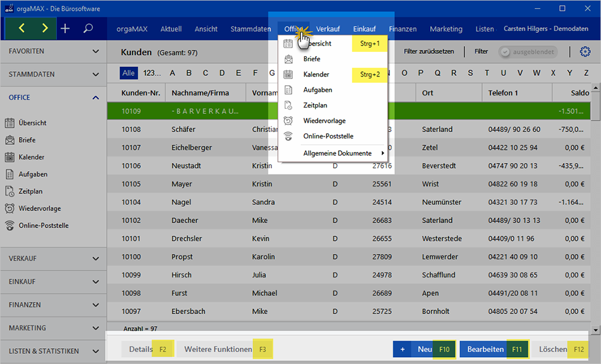Click scroll down arrow of customer table
This screenshot has height=364, width=601.
pos(595,329)
